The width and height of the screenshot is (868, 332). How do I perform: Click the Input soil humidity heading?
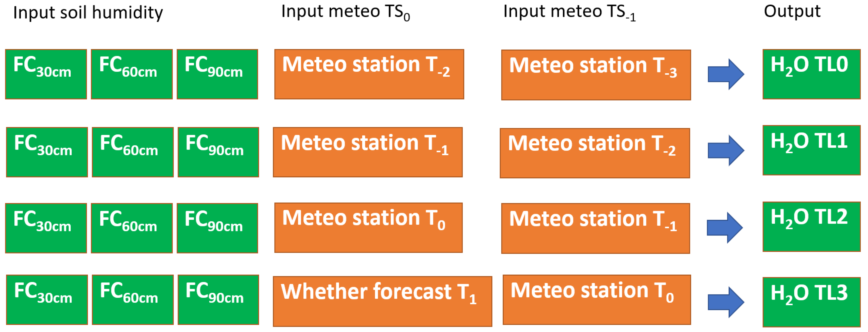(88, 13)
